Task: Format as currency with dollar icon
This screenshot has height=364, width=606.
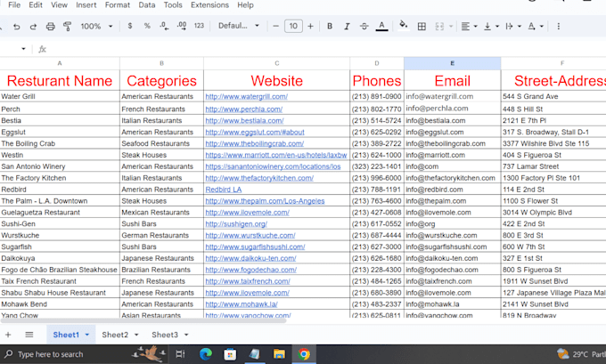Action: pos(130,26)
